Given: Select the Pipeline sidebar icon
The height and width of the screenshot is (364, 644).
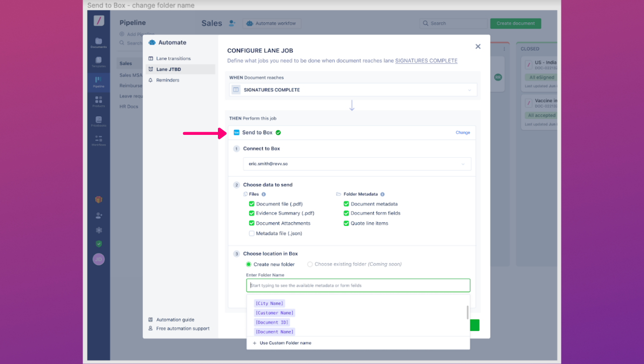Looking at the screenshot, I should 98,82.
